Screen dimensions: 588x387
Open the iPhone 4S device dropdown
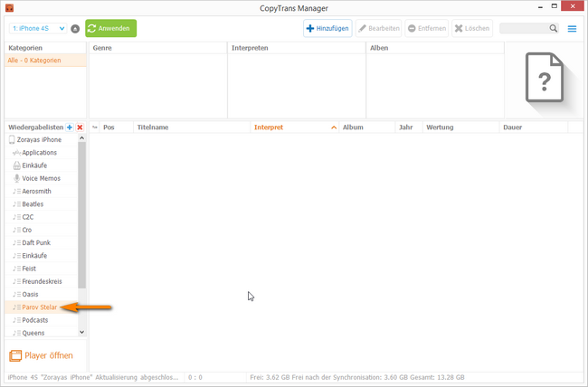[x=38, y=29]
